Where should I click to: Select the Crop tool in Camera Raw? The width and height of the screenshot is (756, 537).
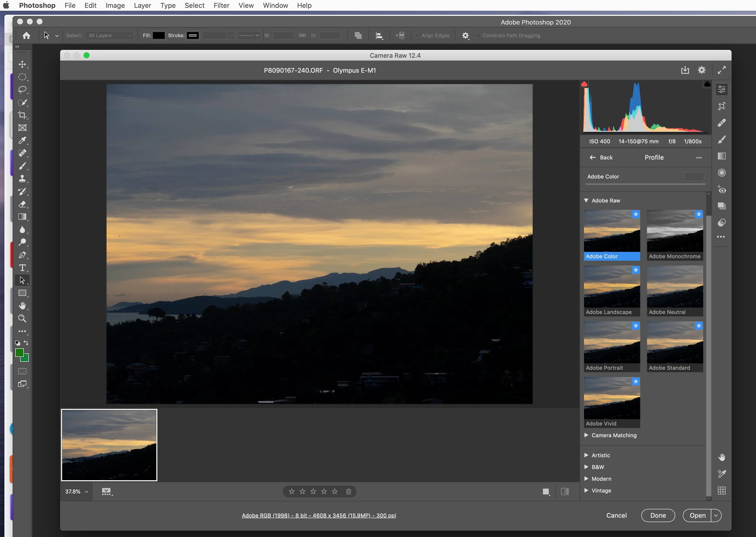pos(722,106)
